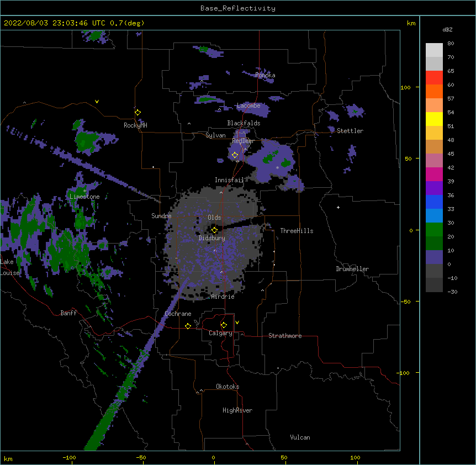Click the yellow diamond marker by RedDeer

tap(235, 155)
